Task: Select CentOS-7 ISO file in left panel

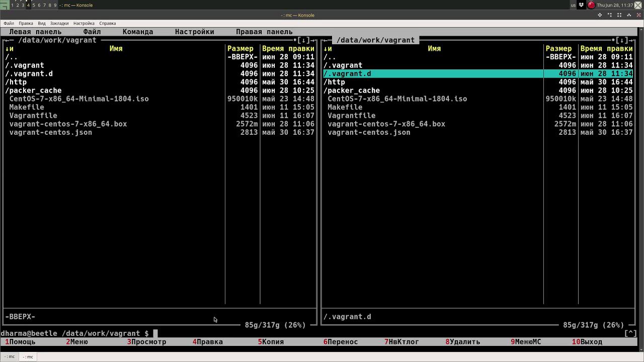Action: pos(160,99)
